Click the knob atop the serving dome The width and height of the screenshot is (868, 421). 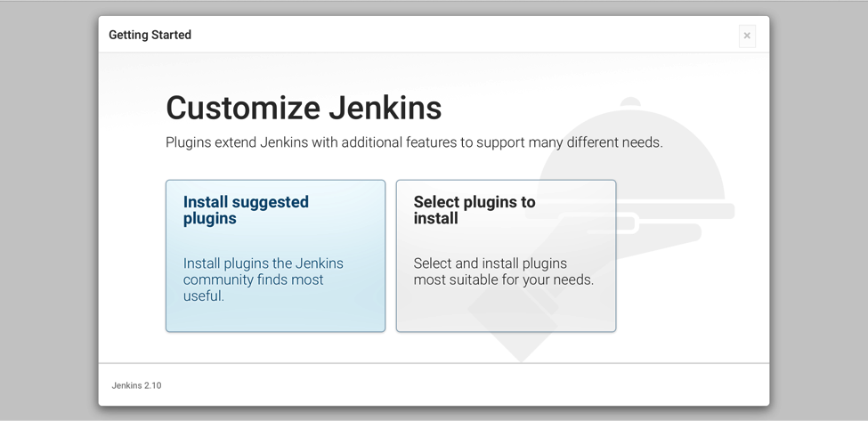point(630,101)
